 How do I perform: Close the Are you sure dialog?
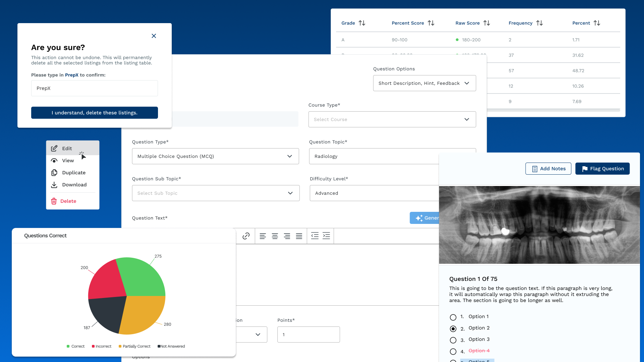coord(154,36)
